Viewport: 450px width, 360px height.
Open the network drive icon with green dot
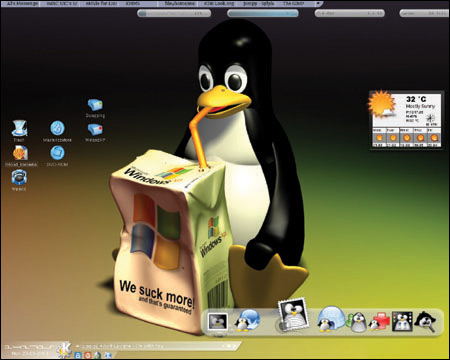pos(95,105)
